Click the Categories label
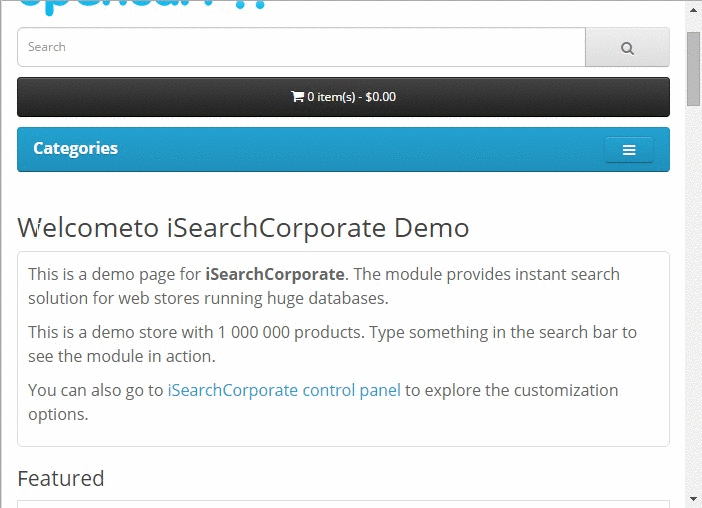Image resolution: width=702 pixels, height=508 pixels. 75,149
